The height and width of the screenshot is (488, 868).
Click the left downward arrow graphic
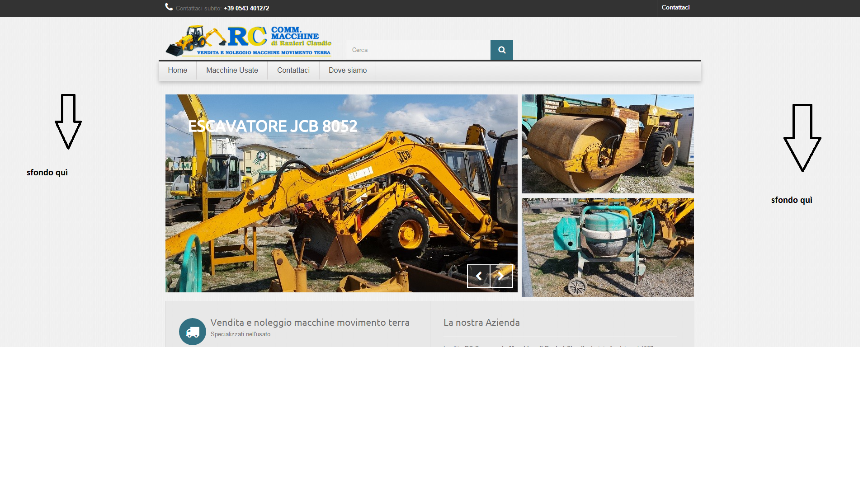(x=68, y=121)
